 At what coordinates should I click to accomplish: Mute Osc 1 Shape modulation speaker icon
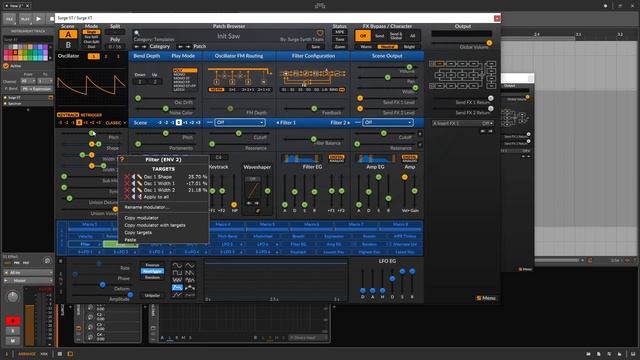pos(133,177)
